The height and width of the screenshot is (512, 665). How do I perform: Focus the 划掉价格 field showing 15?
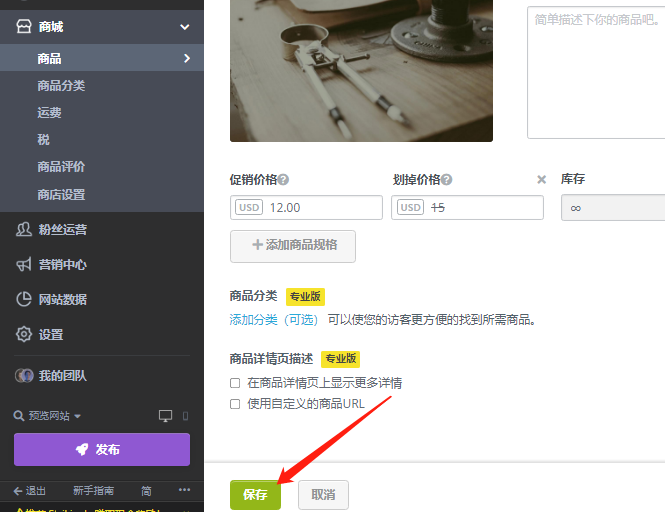[467, 207]
